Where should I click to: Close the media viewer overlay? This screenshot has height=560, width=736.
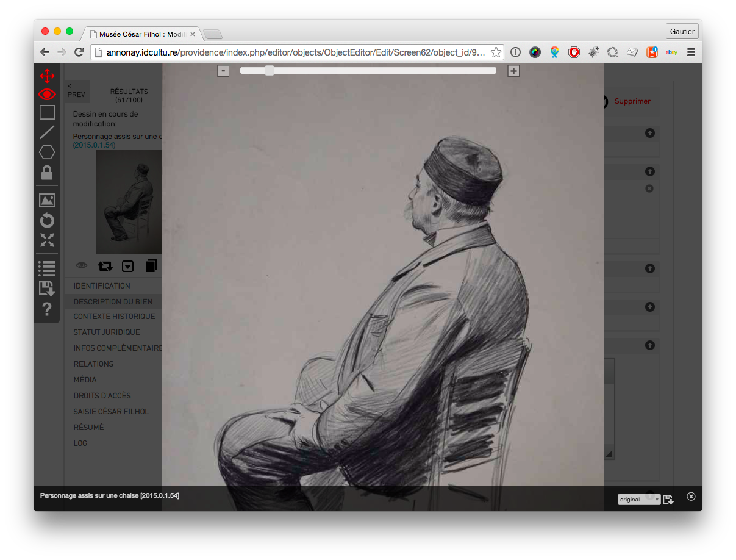click(x=691, y=497)
